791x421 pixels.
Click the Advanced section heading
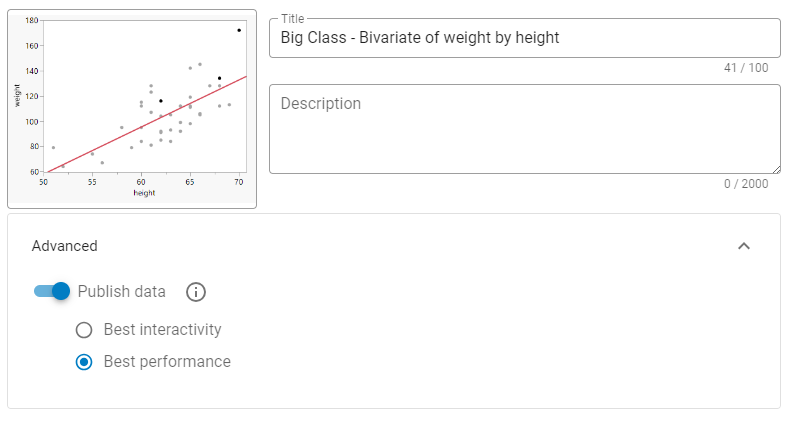(65, 246)
